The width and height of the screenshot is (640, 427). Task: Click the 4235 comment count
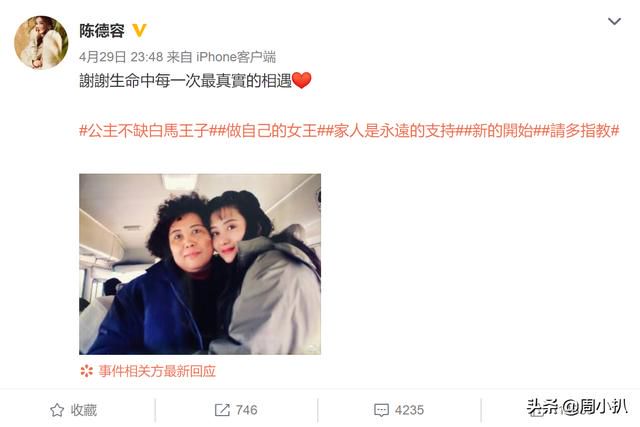coord(409,410)
